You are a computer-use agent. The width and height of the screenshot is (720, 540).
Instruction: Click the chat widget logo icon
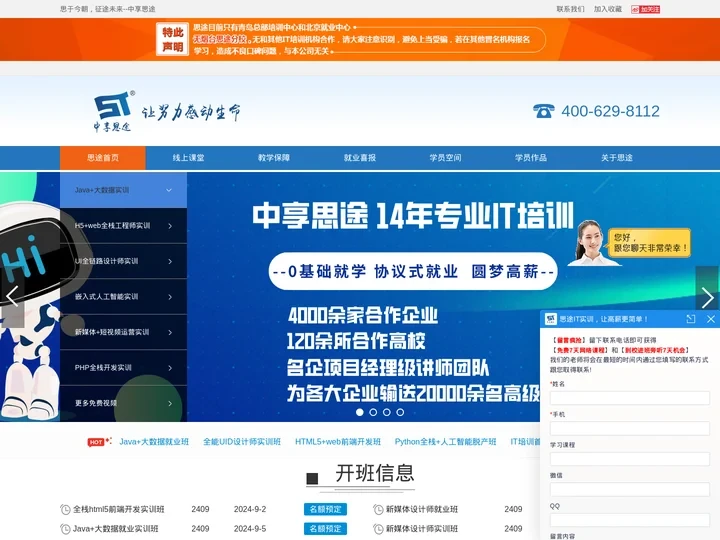tap(551, 319)
